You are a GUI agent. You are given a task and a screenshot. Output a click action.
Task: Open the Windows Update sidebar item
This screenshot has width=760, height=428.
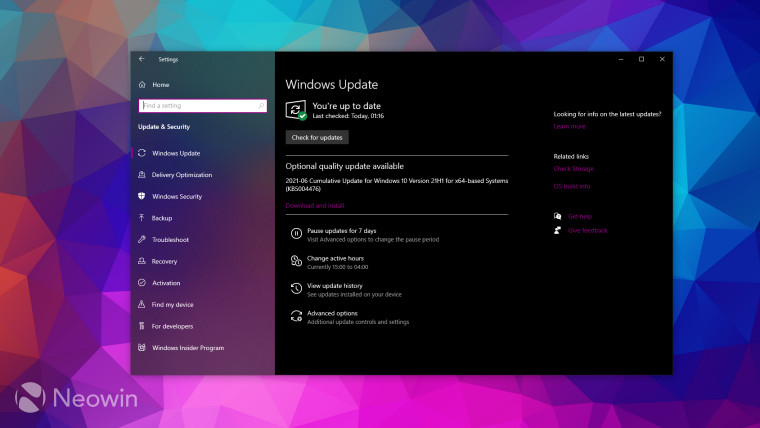(x=176, y=153)
